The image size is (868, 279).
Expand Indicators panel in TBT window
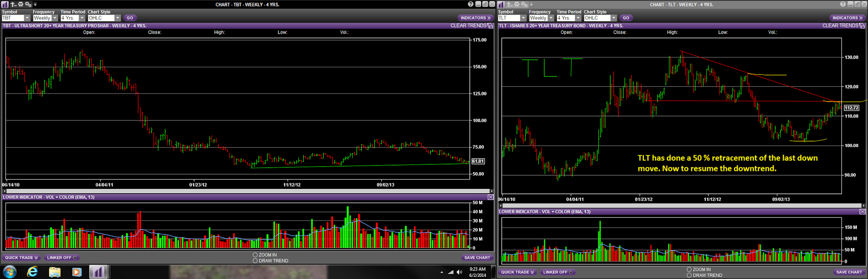(476, 18)
